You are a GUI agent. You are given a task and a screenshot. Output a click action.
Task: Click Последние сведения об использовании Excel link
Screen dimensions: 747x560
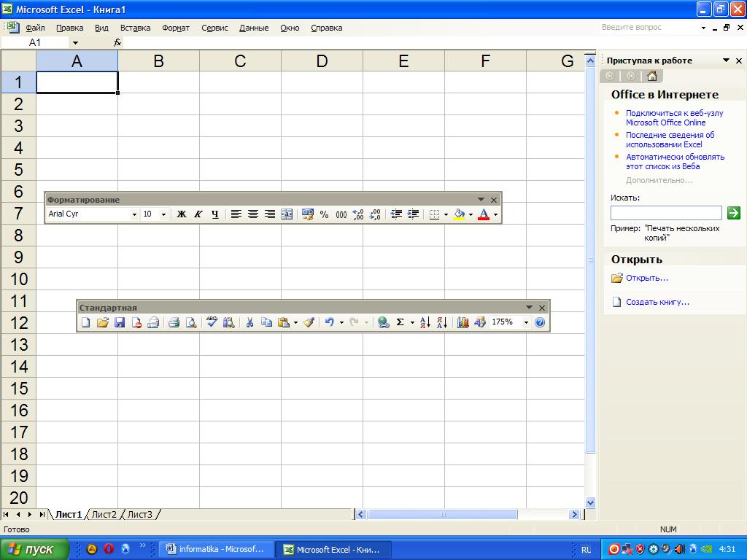(x=670, y=139)
